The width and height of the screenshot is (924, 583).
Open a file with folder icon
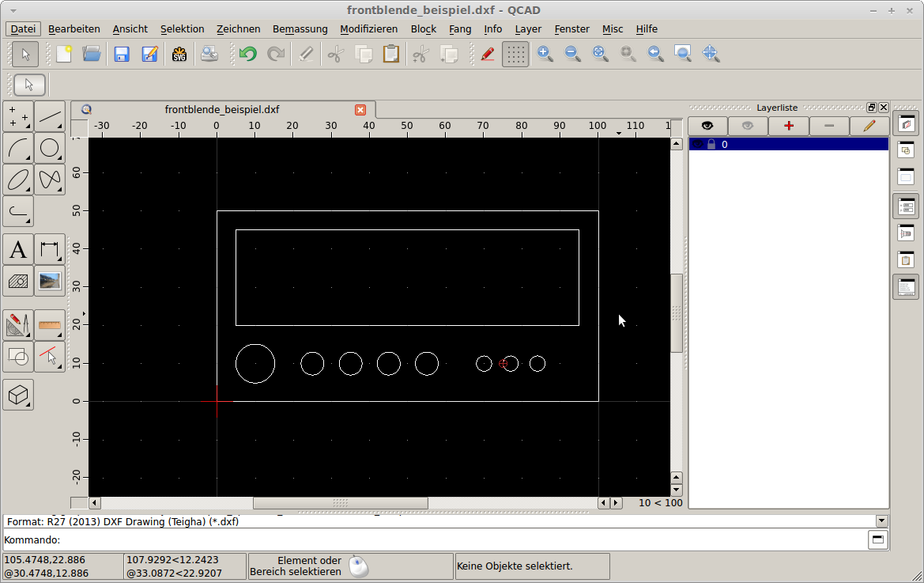click(92, 55)
